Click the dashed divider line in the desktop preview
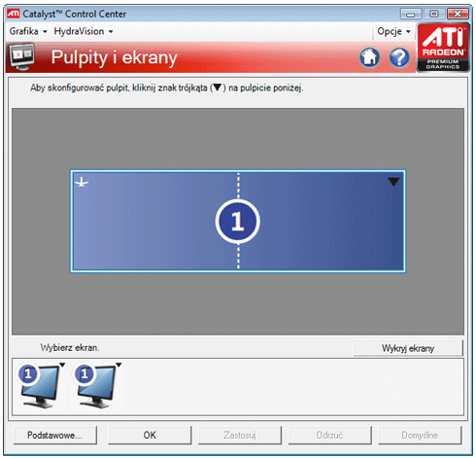This screenshot has height=458, width=476. point(238,256)
